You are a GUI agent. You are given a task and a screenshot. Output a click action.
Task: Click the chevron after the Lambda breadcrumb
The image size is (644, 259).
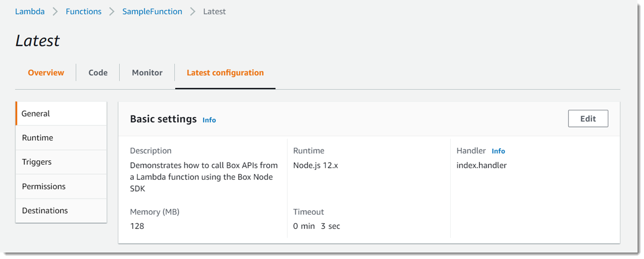tap(55, 11)
